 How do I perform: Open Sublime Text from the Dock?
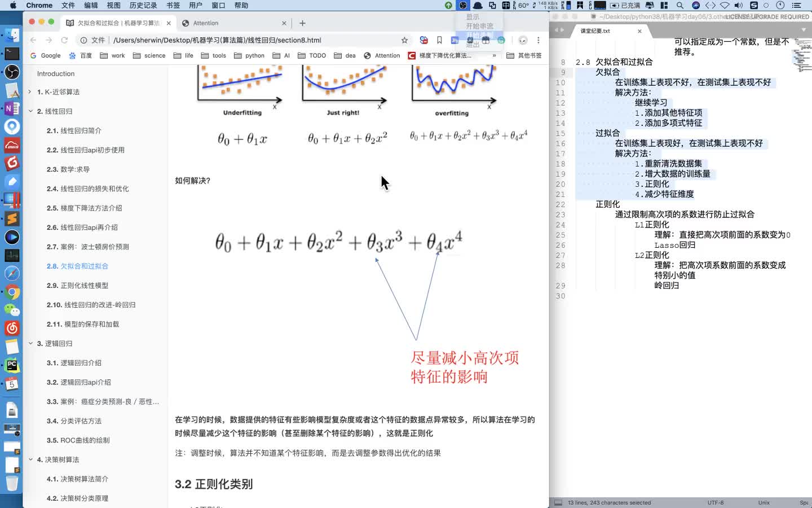point(12,218)
